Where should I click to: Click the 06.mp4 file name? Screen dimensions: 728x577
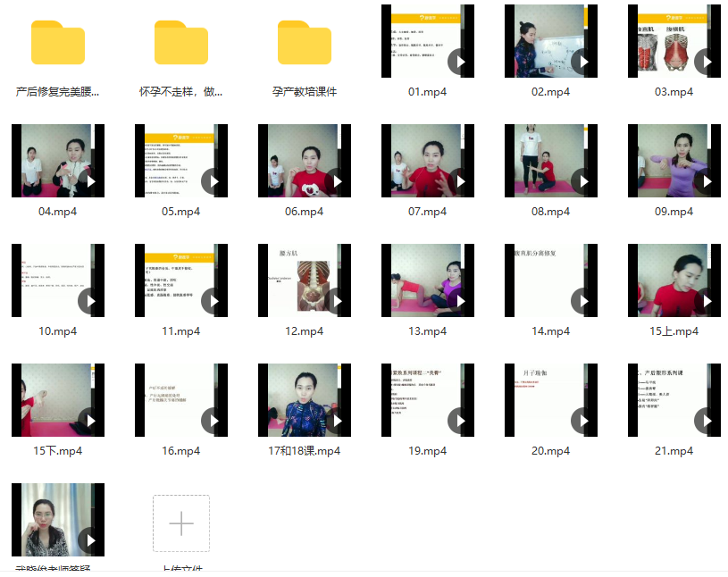[x=305, y=212]
